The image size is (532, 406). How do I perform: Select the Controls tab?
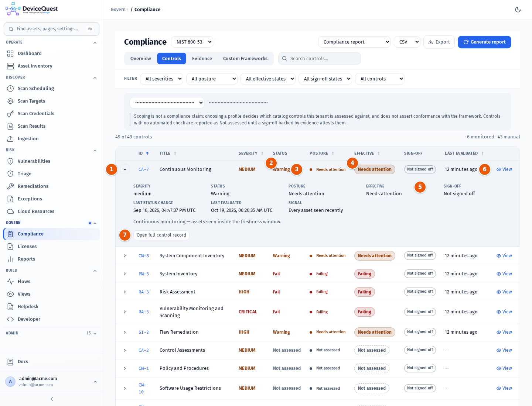171,59
